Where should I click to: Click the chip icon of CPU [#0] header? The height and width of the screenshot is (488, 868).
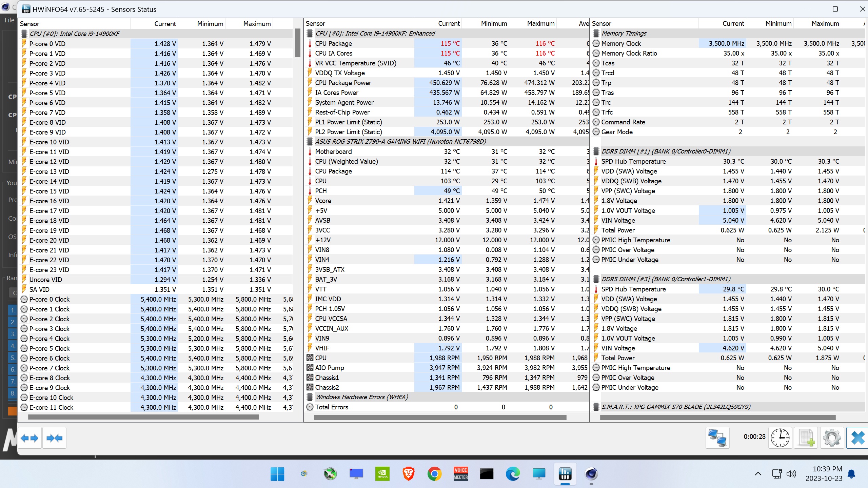(24, 34)
